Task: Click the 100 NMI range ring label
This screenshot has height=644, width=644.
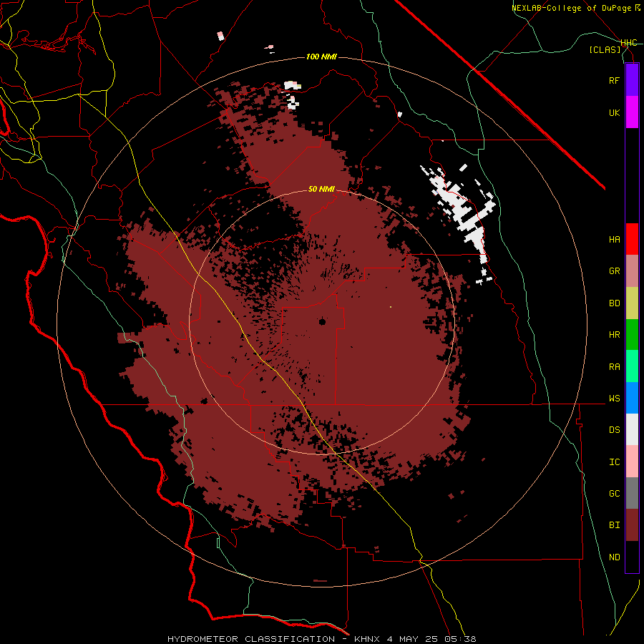Action: [321, 57]
